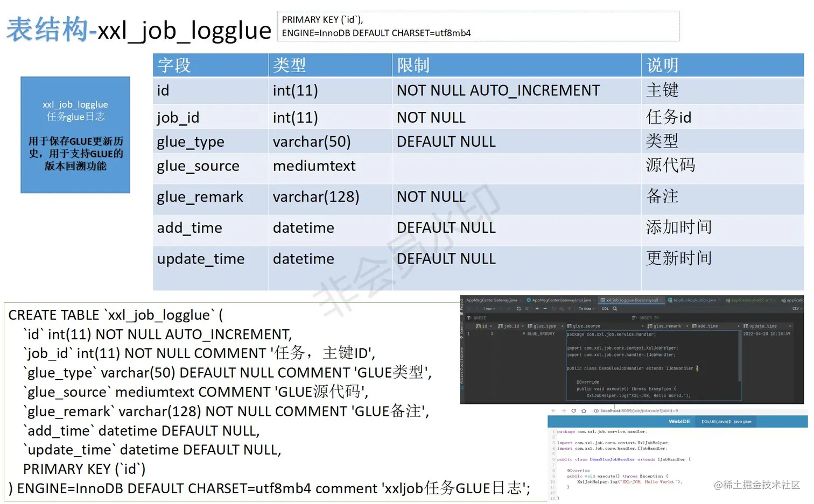The height and width of the screenshot is (504, 814).
Task: Click the magnifier search icon beside DDL
Action: pos(615,309)
